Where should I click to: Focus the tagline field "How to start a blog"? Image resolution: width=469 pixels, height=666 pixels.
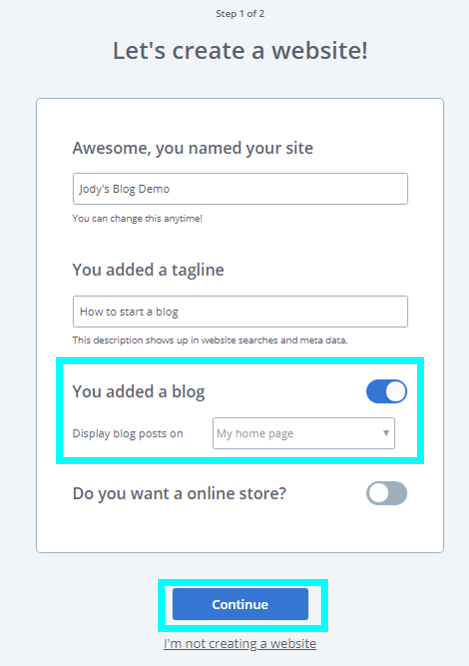pos(240,311)
